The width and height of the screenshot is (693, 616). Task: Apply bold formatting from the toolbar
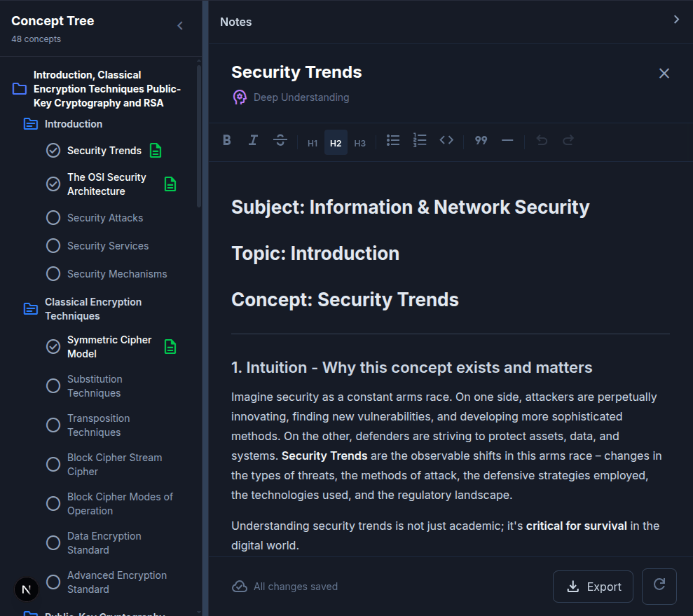[226, 140]
